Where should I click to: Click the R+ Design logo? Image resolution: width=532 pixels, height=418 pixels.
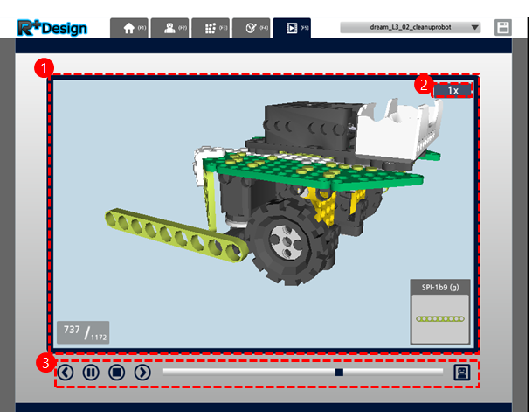(52, 28)
